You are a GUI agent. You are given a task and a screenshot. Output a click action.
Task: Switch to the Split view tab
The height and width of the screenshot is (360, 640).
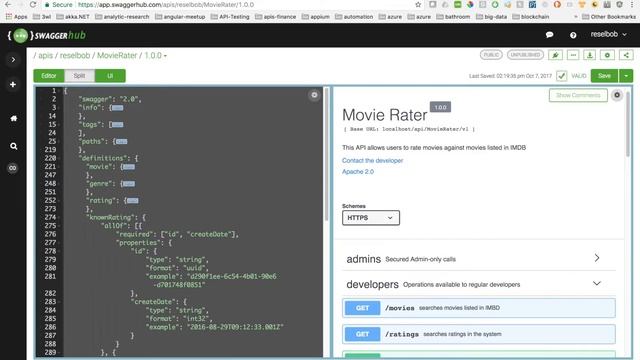click(79, 76)
